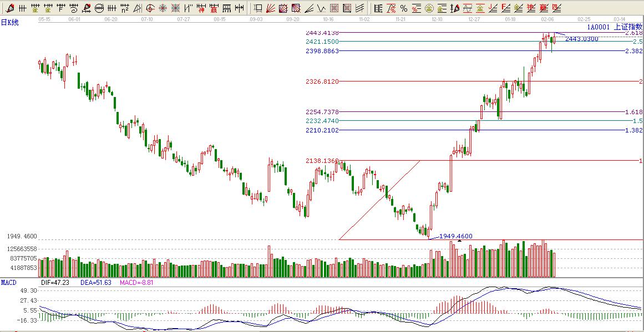Click the plain black % percent icon
The height and width of the screenshot is (332, 644).
tap(403, 8)
